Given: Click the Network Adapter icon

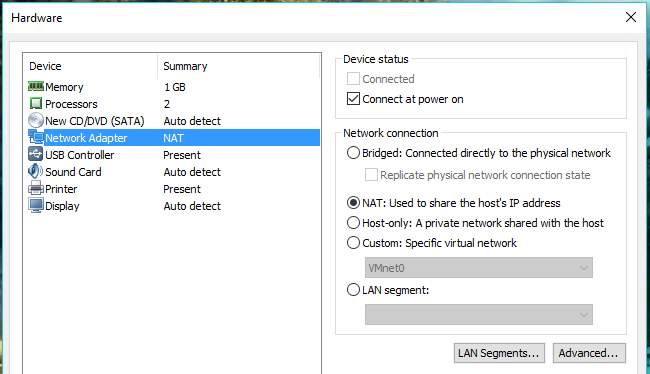Looking at the screenshot, I should pyautogui.click(x=36, y=137).
